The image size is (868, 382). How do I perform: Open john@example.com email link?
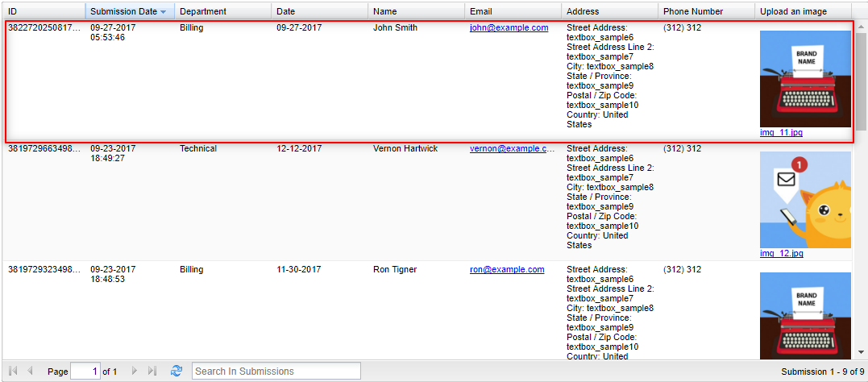tap(509, 27)
